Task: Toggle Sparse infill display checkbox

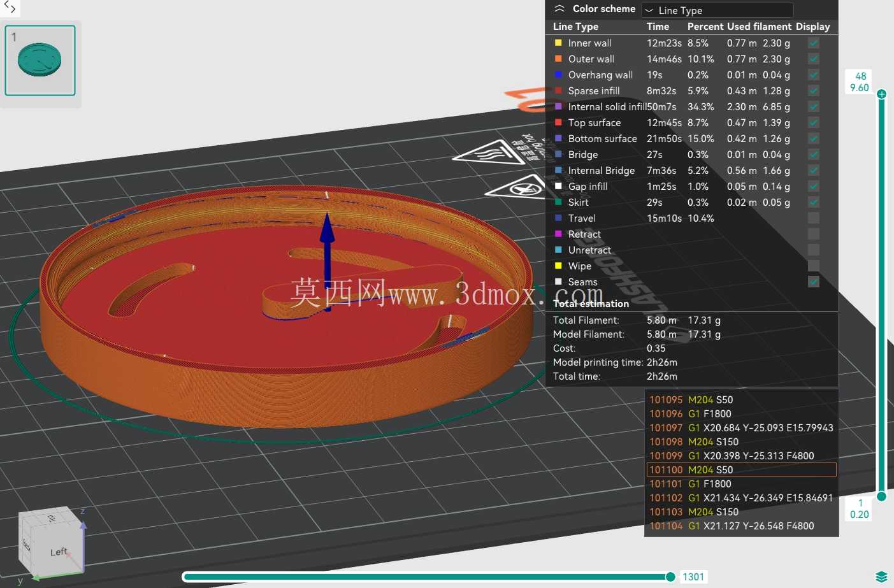Action: pyautogui.click(x=814, y=90)
